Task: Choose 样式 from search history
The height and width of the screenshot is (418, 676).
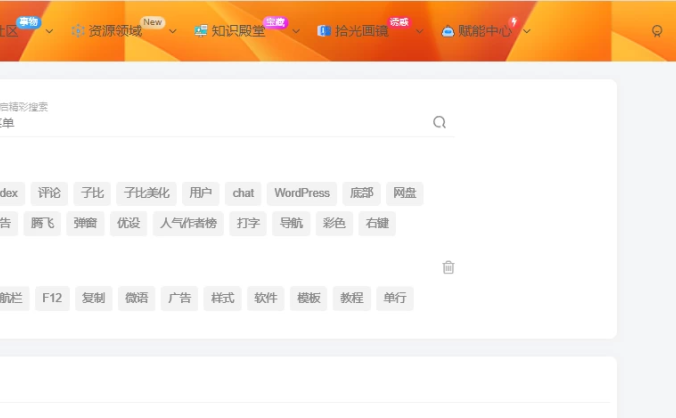Action: [x=222, y=298]
